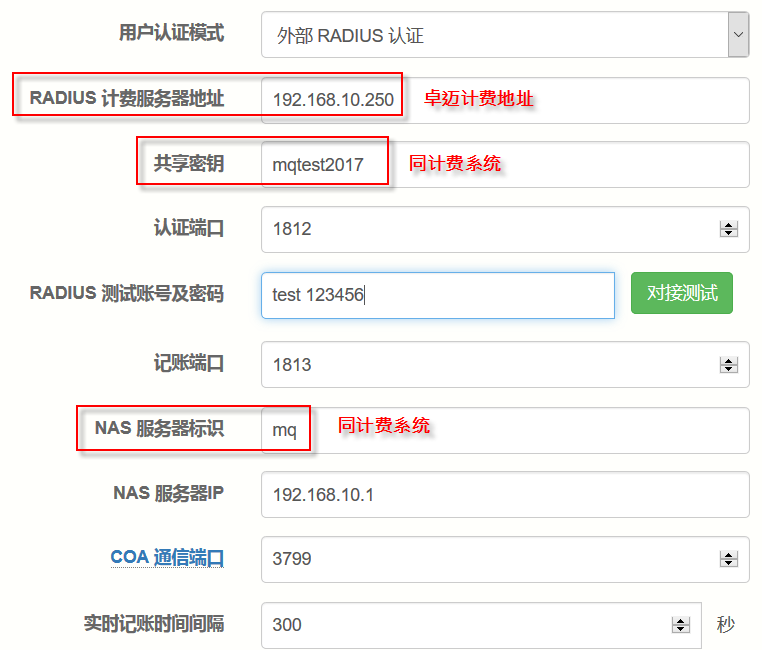The width and height of the screenshot is (762, 650).
Task: Click the RADIUS 测试账号及密码 input box
Action: click(438, 295)
